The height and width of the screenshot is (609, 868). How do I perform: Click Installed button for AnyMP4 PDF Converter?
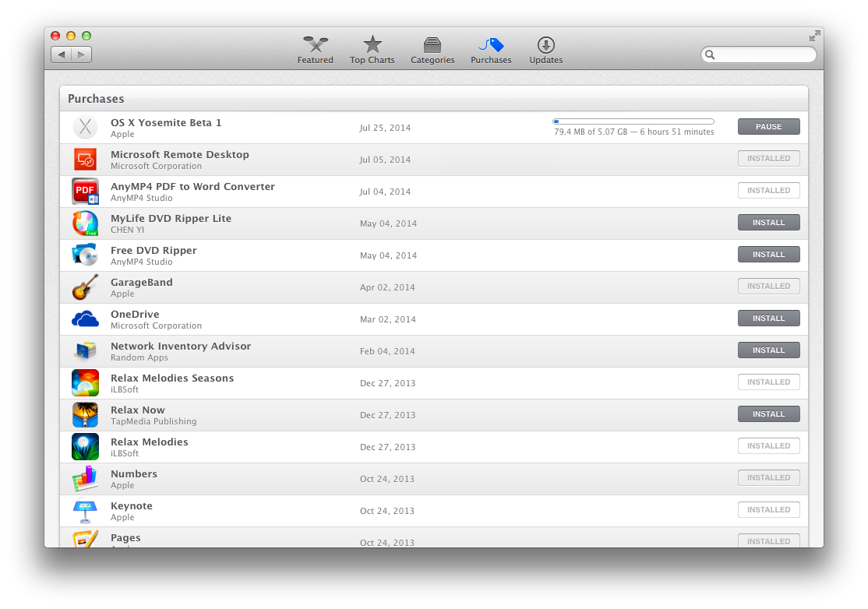(x=768, y=190)
